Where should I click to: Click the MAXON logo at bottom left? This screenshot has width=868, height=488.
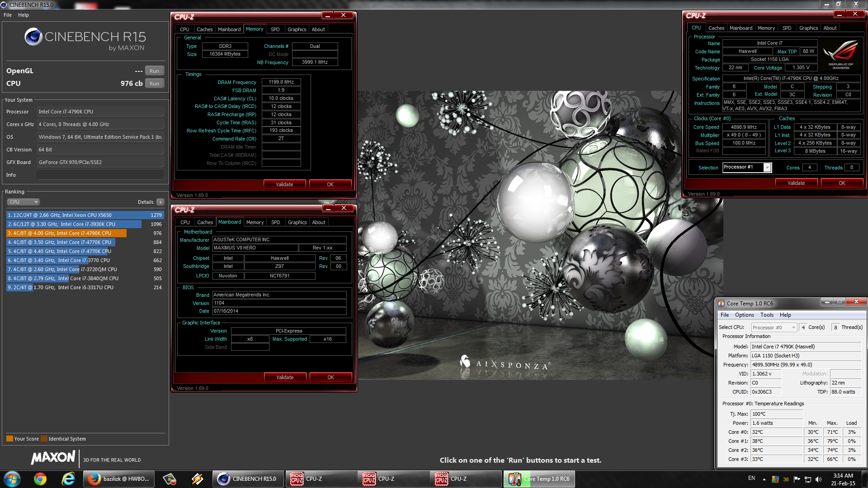[x=53, y=458]
